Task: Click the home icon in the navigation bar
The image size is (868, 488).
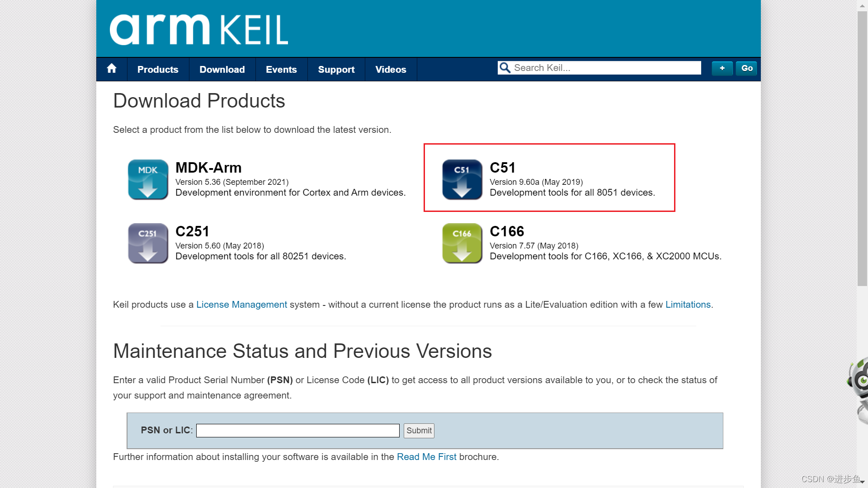Action: click(111, 69)
